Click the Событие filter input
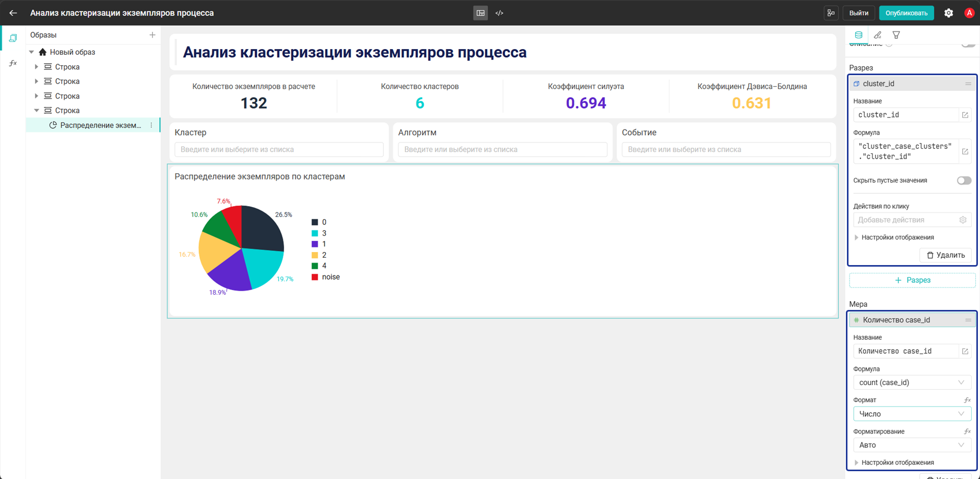This screenshot has height=479, width=980. pos(726,149)
